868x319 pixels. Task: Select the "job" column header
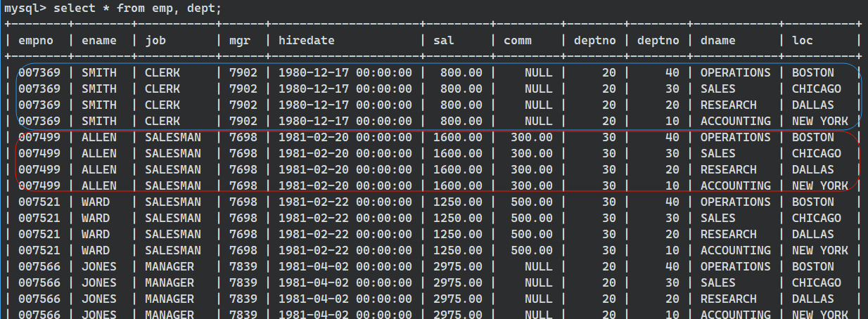(155, 40)
